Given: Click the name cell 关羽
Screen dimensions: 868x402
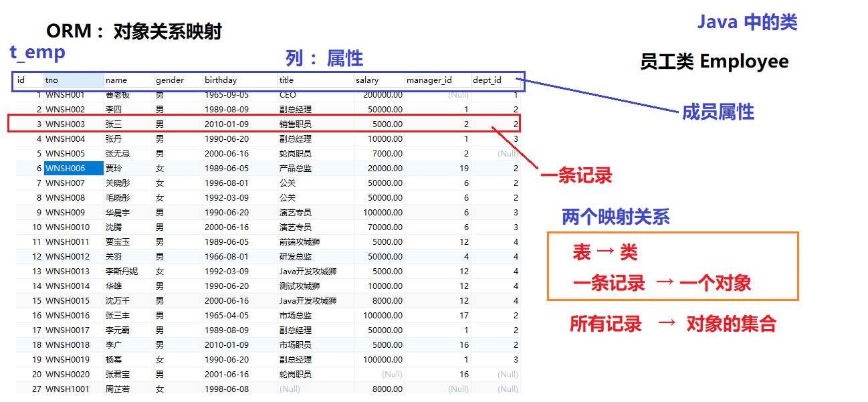Looking at the screenshot, I should click(x=128, y=256).
